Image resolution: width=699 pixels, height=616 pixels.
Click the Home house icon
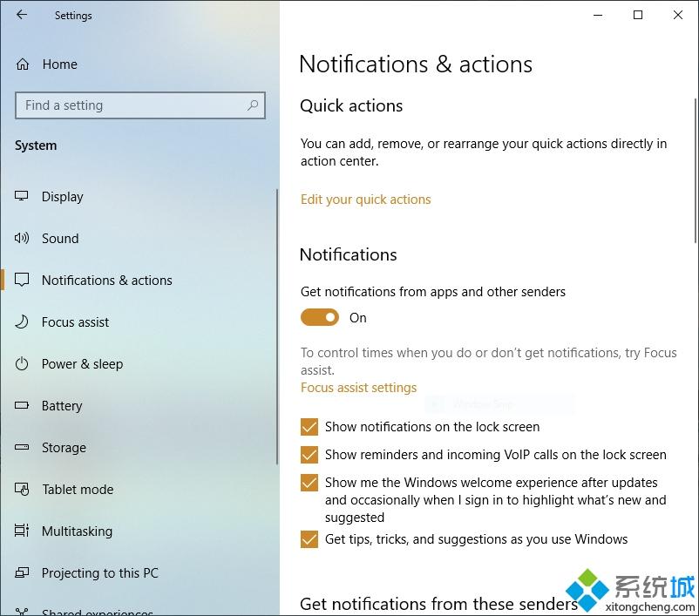23,64
